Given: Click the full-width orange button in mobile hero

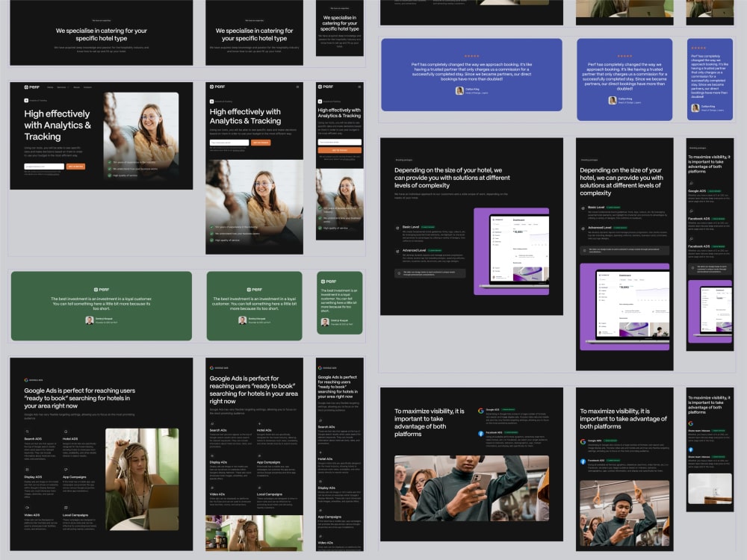Looking at the screenshot, I should tap(340, 150).
